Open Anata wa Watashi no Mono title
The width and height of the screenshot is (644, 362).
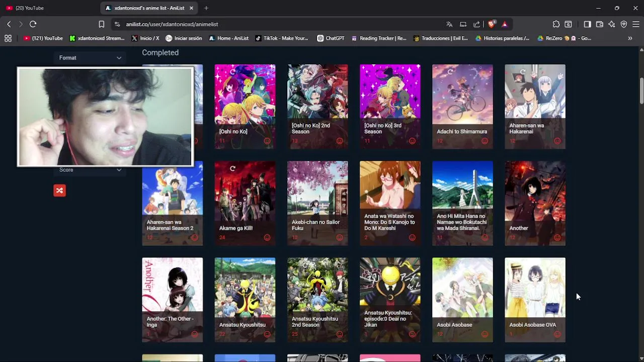coord(389,222)
